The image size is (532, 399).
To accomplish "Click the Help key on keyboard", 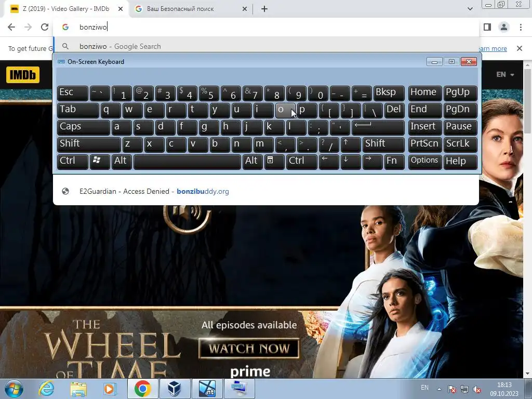I will (460, 162).
